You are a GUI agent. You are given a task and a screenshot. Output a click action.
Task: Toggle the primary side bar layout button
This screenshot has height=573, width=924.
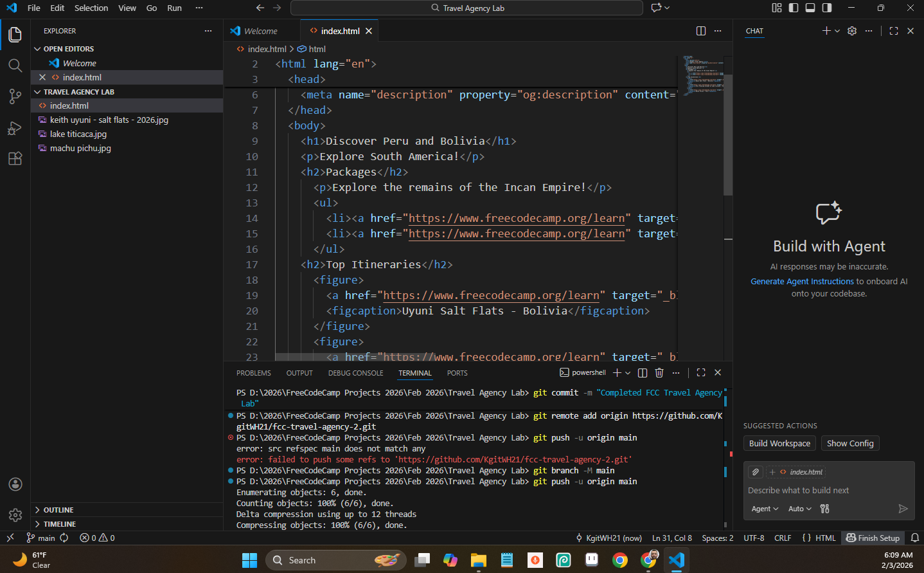[794, 8]
